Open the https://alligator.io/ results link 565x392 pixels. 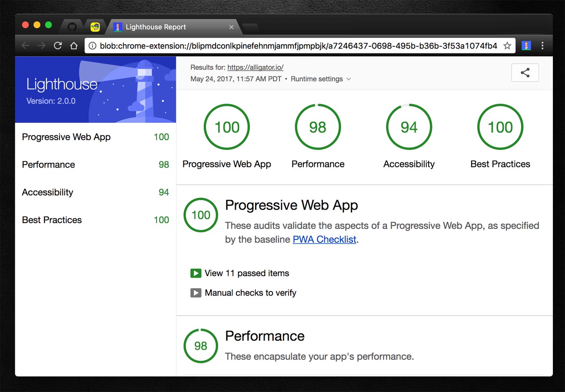255,67
